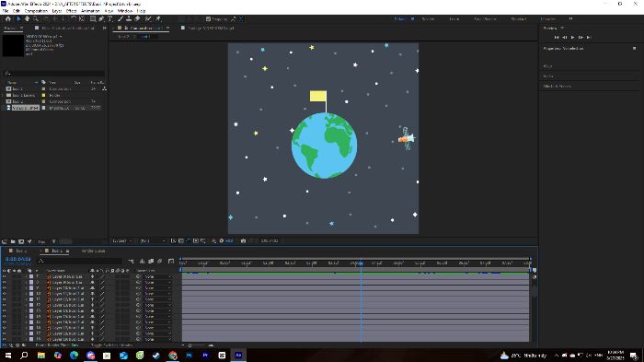Select the Selection arrow tool
The height and width of the screenshot is (362, 644).
[18, 19]
